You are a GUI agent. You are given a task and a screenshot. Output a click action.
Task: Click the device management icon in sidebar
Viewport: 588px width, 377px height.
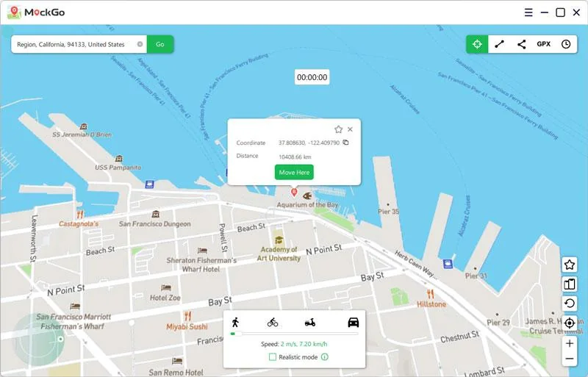(570, 284)
